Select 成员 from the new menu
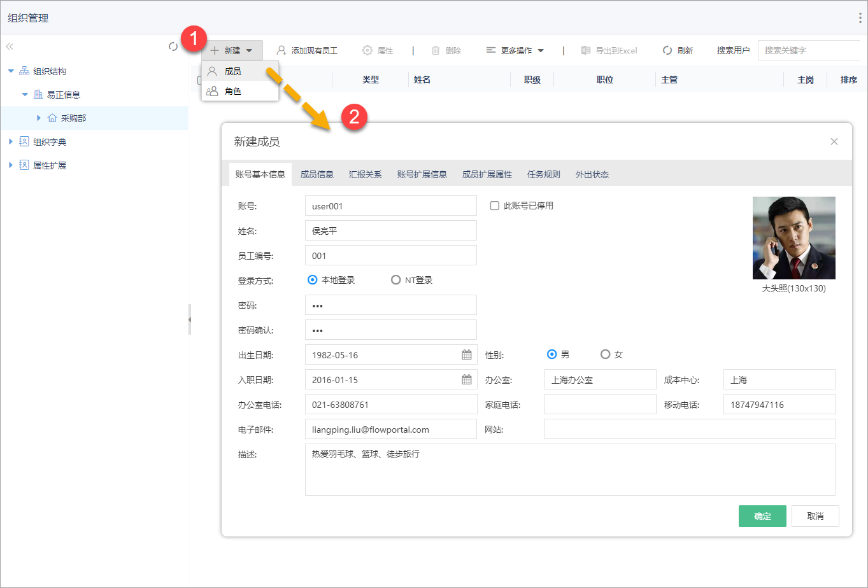This screenshot has width=868, height=588. tap(239, 71)
